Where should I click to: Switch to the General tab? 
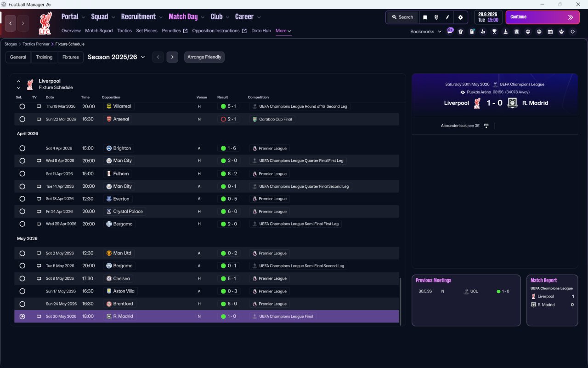pos(18,57)
